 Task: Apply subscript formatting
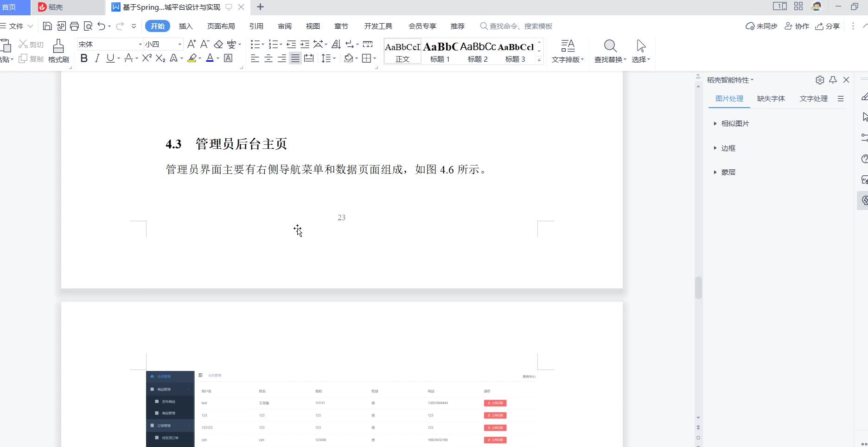point(160,58)
